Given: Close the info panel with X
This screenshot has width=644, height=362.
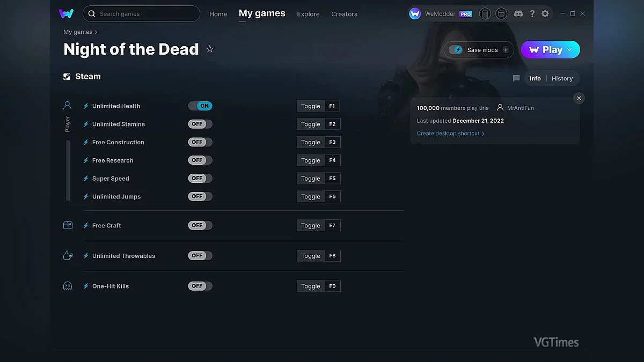Looking at the screenshot, I should pyautogui.click(x=579, y=98).
